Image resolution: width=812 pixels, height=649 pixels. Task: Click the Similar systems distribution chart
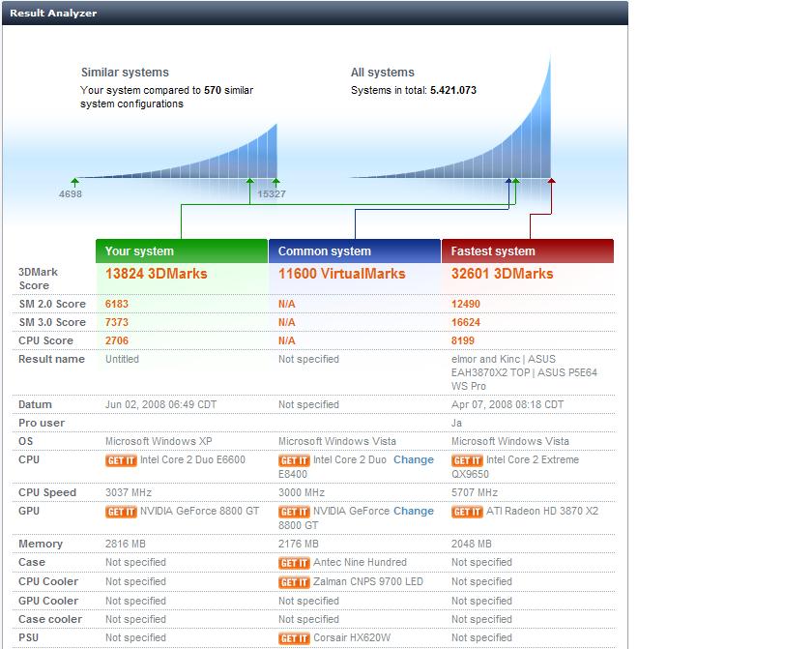[179, 151]
